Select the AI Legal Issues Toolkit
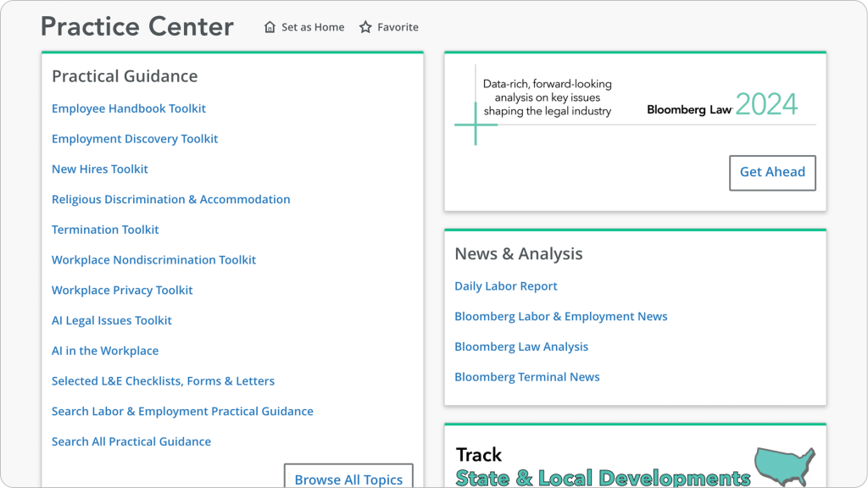 [x=111, y=320]
